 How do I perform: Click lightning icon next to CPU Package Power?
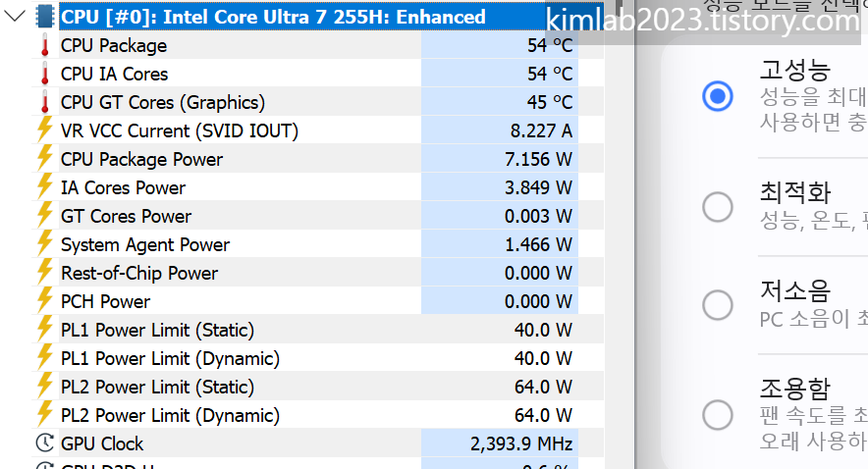pyautogui.click(x=45, y=158)
